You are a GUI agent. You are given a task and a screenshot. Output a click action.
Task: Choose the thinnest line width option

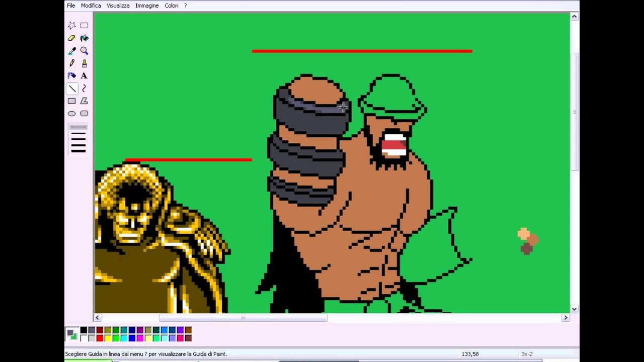coord(78,128)
